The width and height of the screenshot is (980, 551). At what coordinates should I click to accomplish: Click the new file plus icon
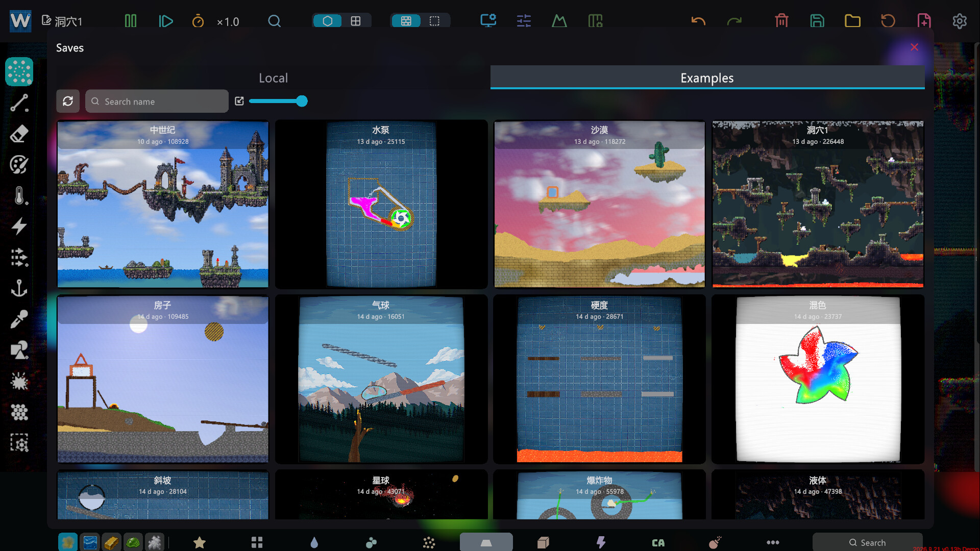click(924, 21)
